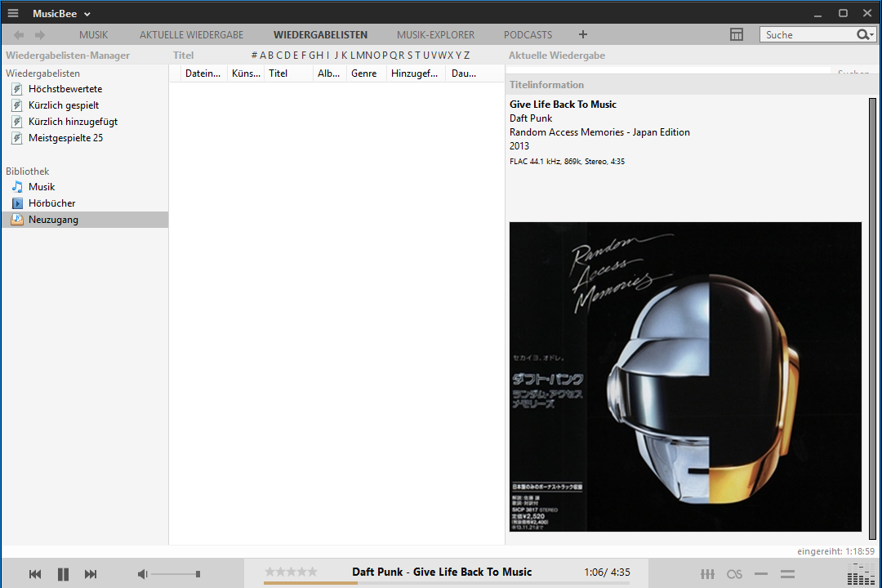Click the Daft Punk - Give Life Back To Music player title
The image size is (882, 588).
tap(442, 572)
